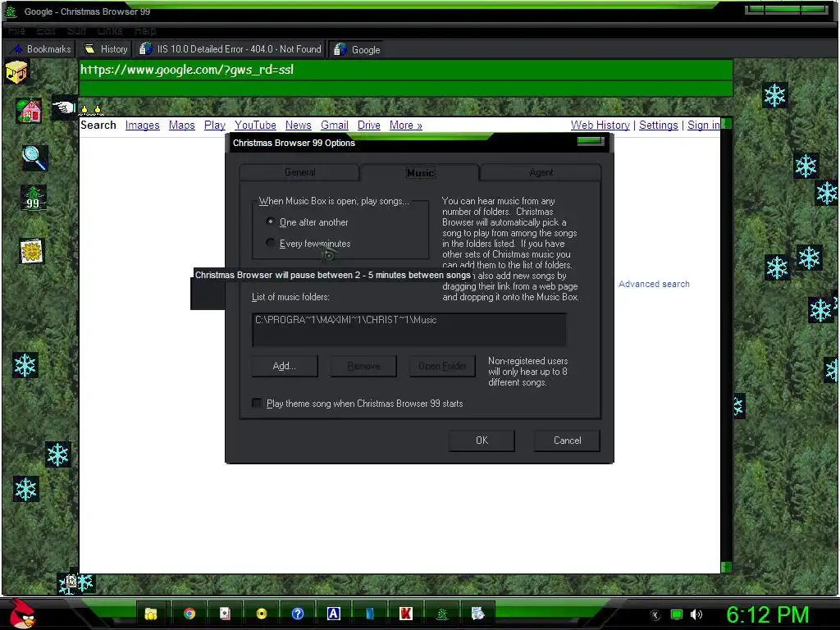Click the URL address bar
Image resolution: width=840 pixels, height=630 pixels.
point(405,71)
